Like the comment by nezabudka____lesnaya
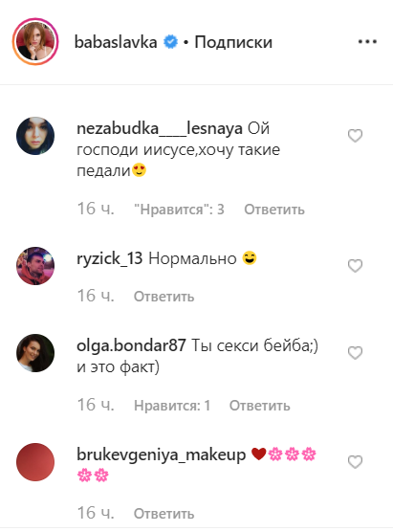 click(355, 136)
